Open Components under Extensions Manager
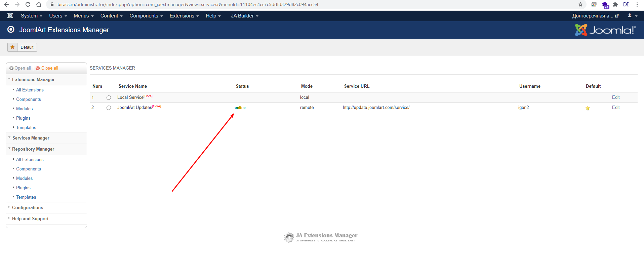Screen dimensions: 644x274 pos(29,100)
